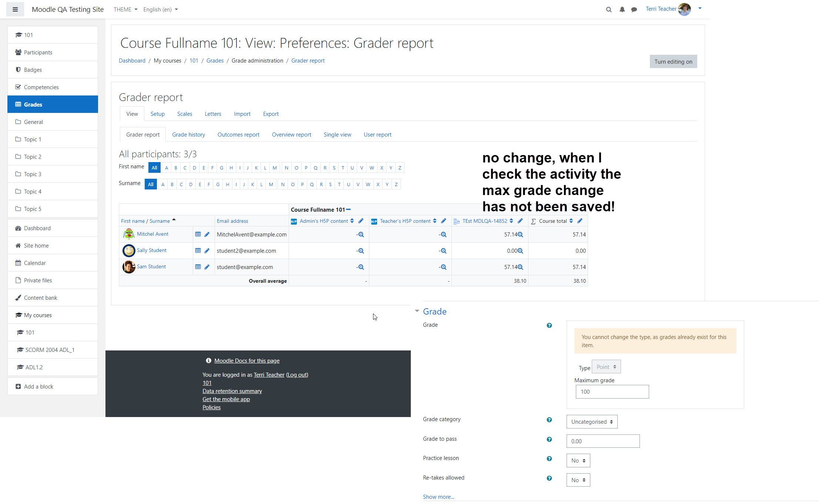Viewport: 819px width, 504px height.
Task: Edit TEst MDLQA-14852 grade column
Action: 520,221
